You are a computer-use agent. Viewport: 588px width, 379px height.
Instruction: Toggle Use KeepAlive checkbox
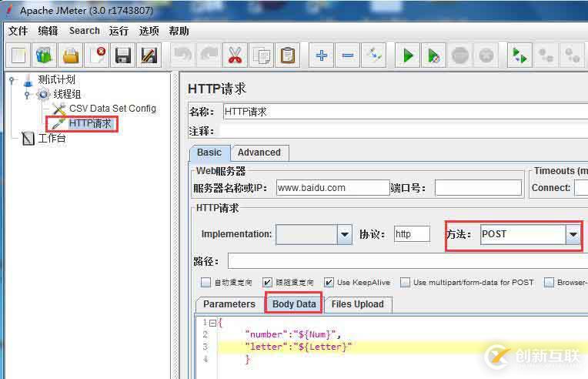[x=329, y=282]
